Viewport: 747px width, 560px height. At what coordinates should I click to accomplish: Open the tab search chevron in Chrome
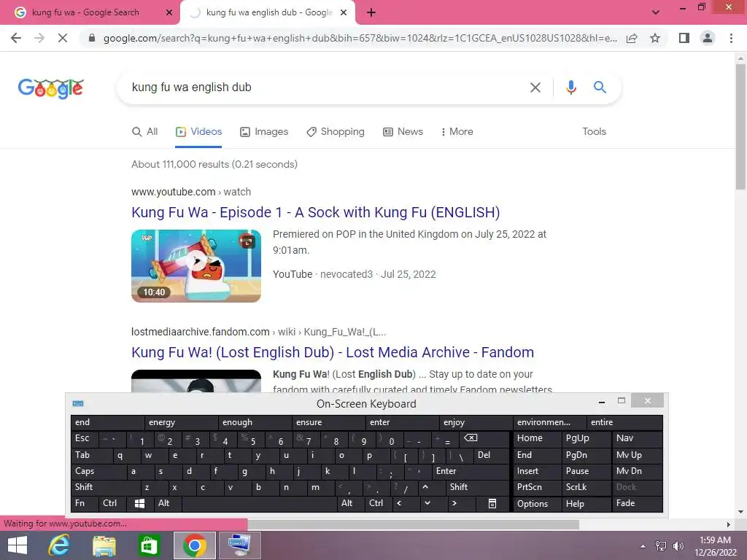point(656,12)
